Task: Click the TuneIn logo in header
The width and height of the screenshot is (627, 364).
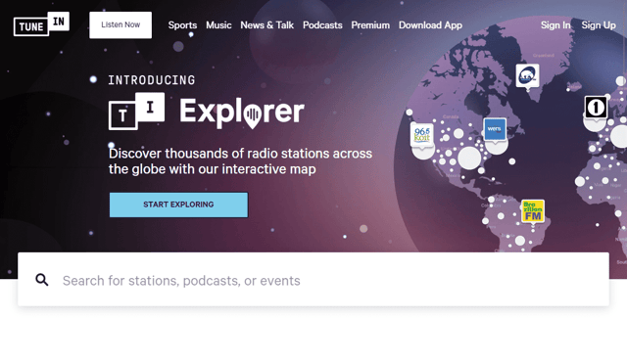Action: 41,24
